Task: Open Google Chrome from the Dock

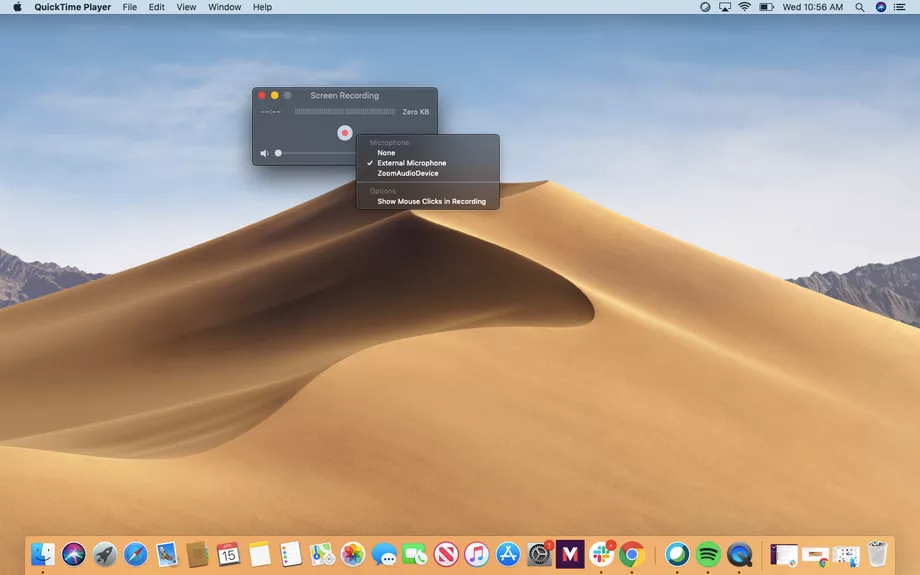Action: click(x=631, y=553)
